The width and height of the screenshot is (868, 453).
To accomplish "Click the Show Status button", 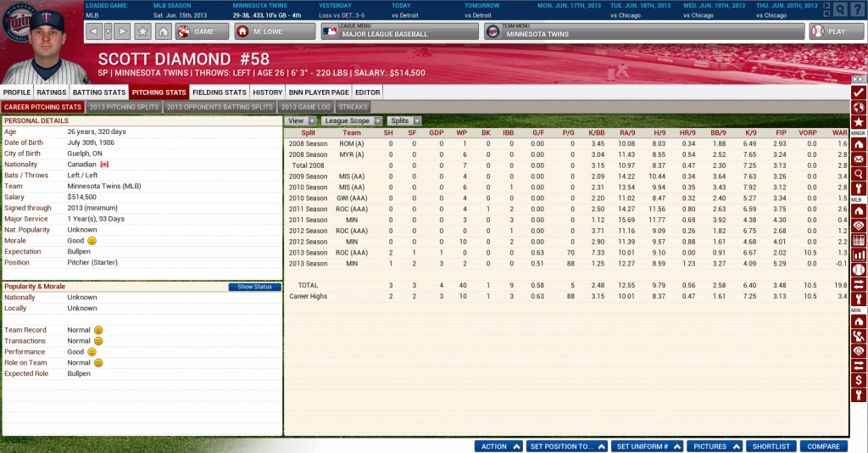I will click(254, 287).
